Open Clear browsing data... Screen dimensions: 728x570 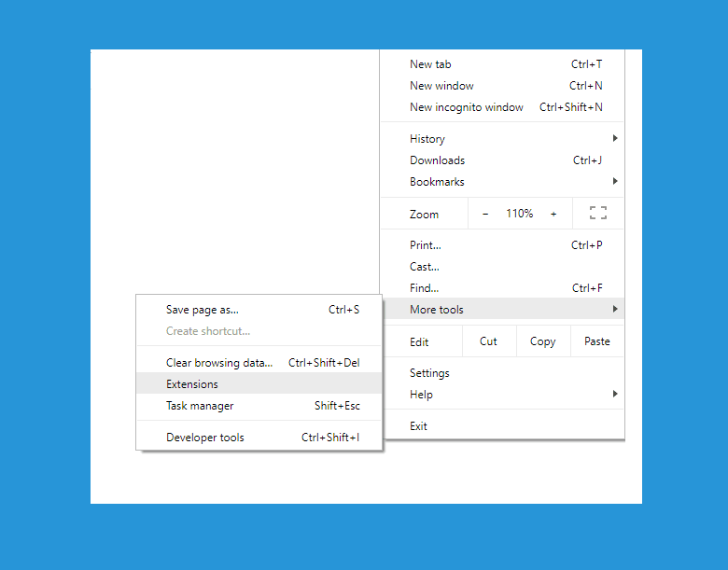259,363
